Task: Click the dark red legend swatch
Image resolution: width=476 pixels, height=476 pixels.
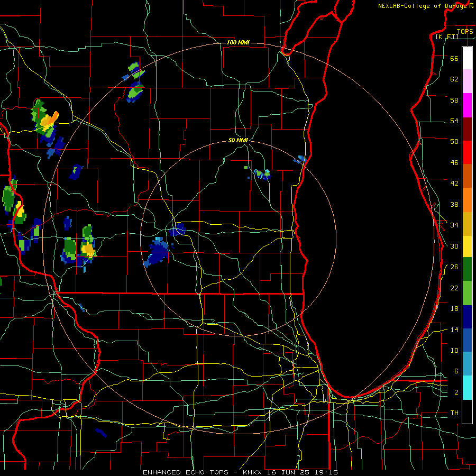Action: (x=467, y=129)
